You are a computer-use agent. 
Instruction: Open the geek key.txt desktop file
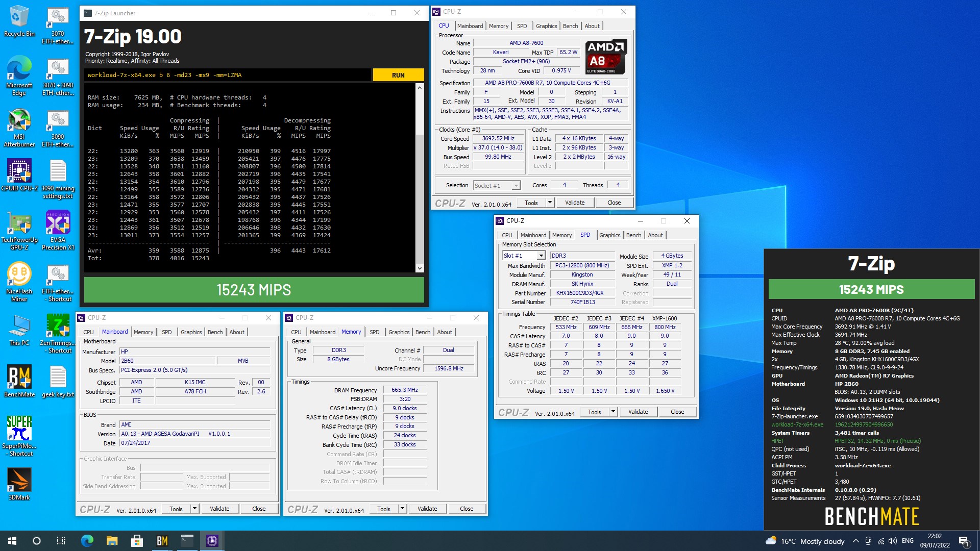[x=58, y=381]
